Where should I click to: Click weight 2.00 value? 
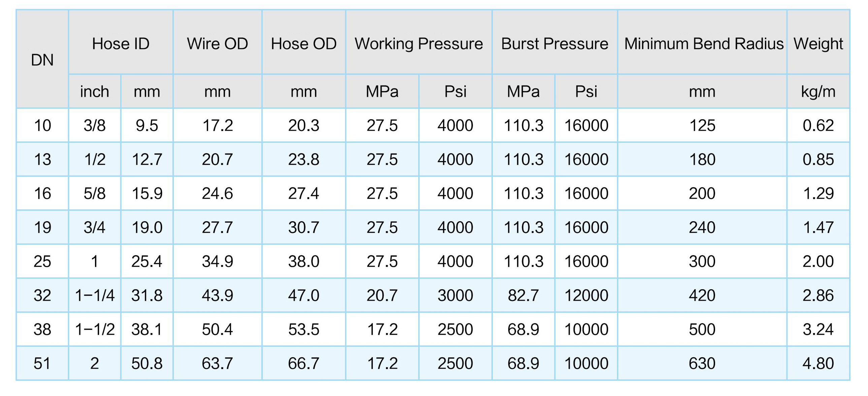point(818,261)
